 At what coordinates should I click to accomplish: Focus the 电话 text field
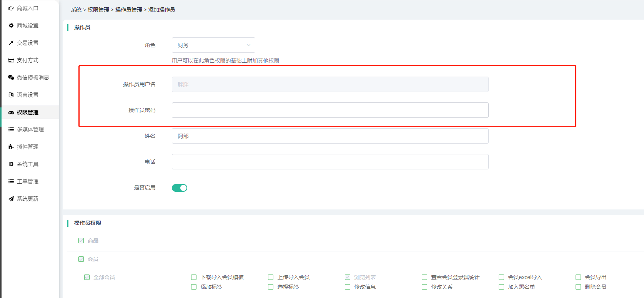330,162
